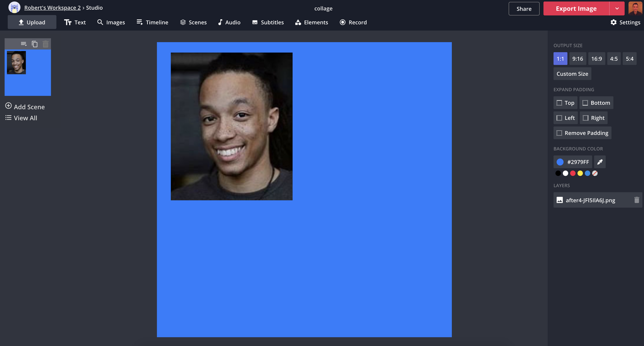Select the scene thumbnail in sidebar
The width and height of the screenshot is (644, 346).
click(28, 72)
